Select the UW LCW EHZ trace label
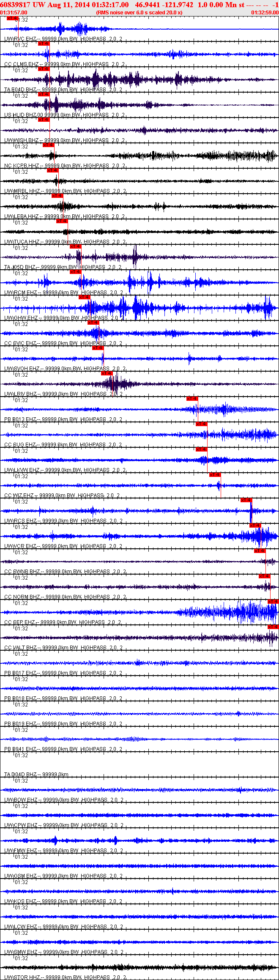The image size is (279, 980). click(x=64, y=927)
